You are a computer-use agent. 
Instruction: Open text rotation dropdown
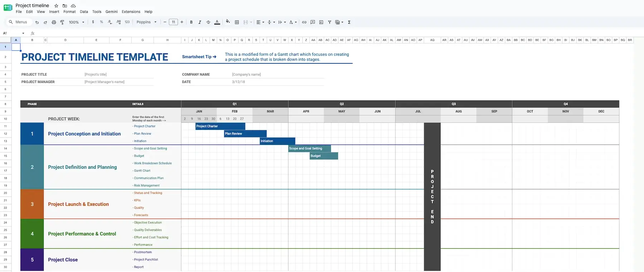(x=293, y=22)
